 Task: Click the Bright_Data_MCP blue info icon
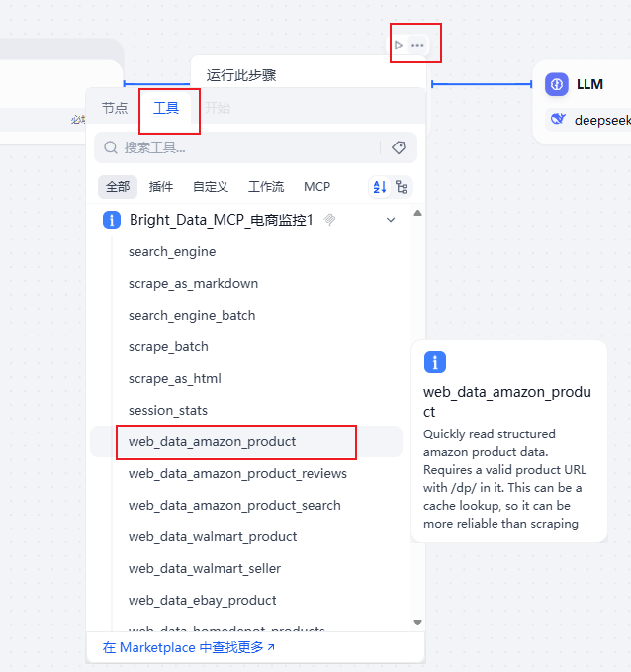[x=112, y=220]
